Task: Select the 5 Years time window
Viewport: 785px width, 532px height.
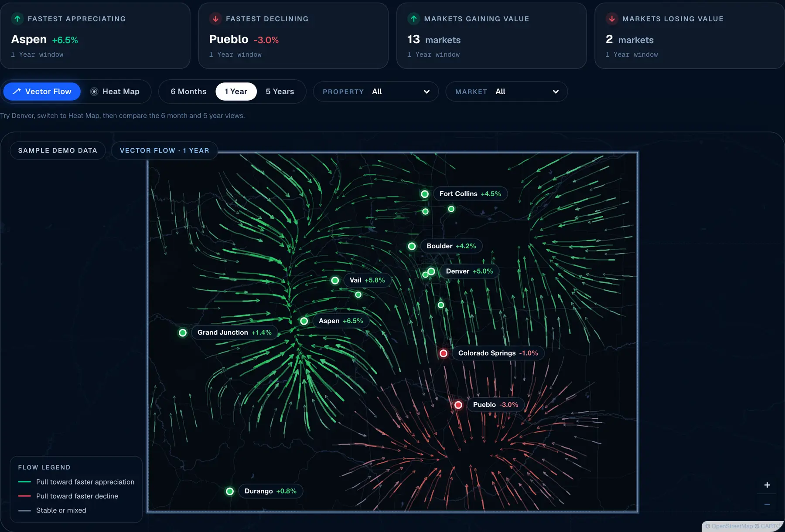Action: [280, 91]
